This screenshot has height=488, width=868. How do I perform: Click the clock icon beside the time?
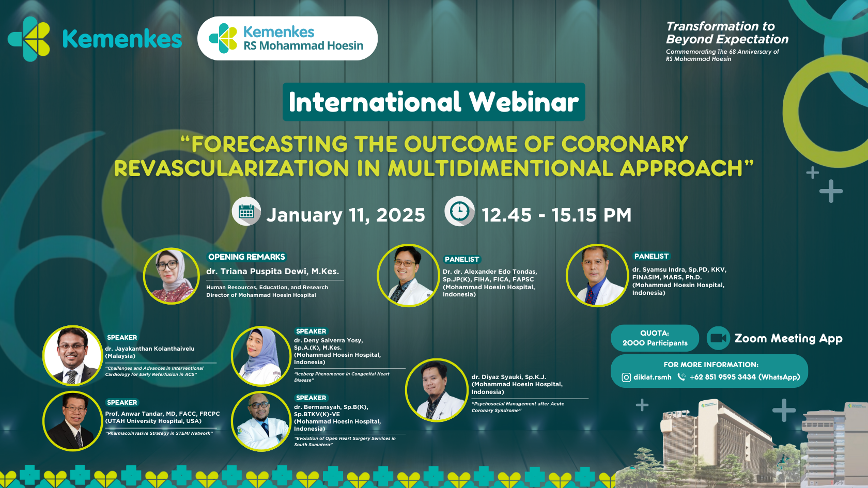click(x=459, y=211)
